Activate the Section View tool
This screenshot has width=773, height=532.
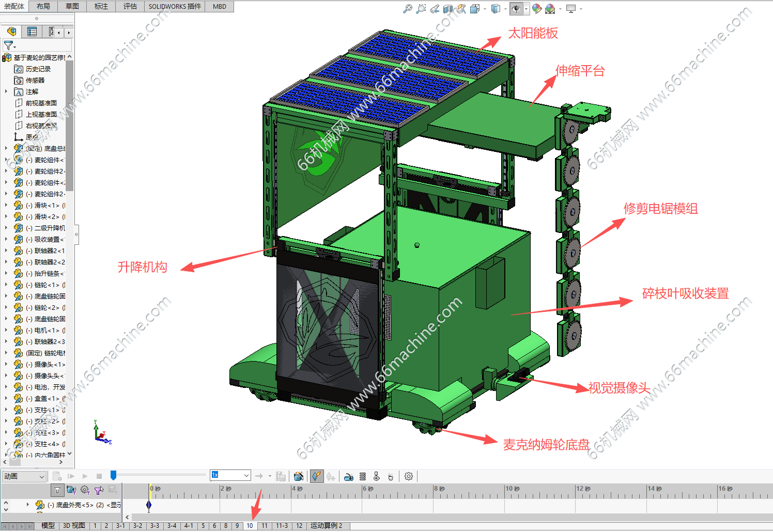point(448,9)
